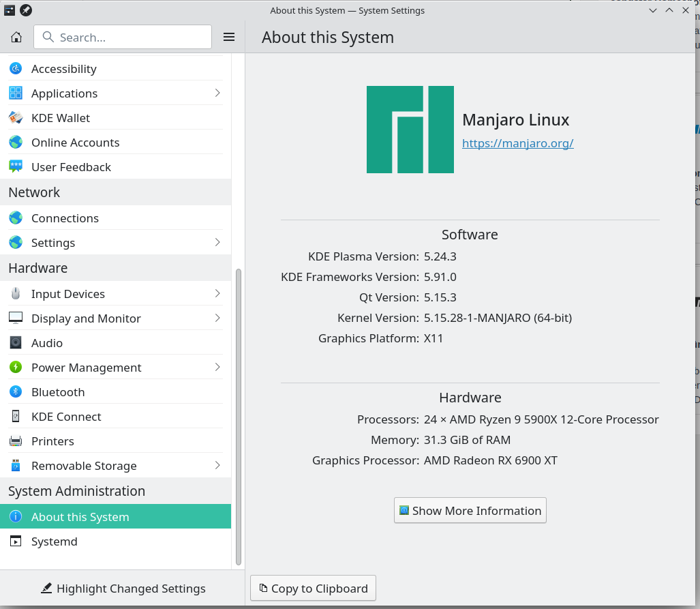This screenshot has width=700, height=609.
Task: Click the '5.24.3' Plasma version value
Action: [440, 256]
